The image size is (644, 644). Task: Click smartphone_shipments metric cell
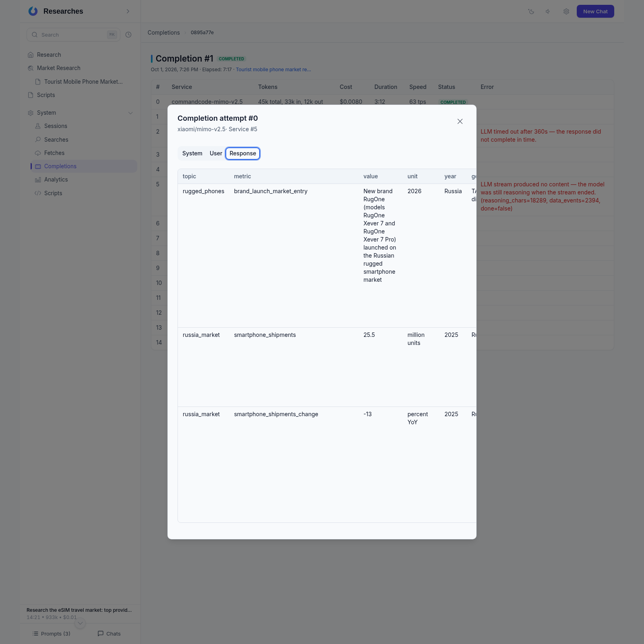pos(265,335)
